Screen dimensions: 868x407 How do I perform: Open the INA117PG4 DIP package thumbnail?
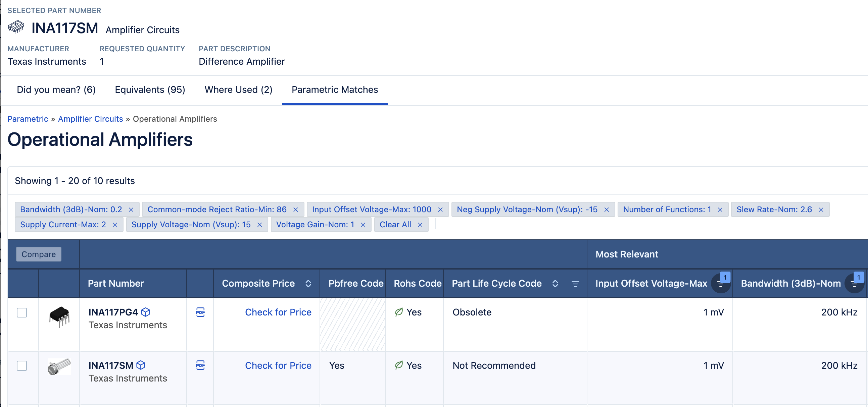(59, 316)
